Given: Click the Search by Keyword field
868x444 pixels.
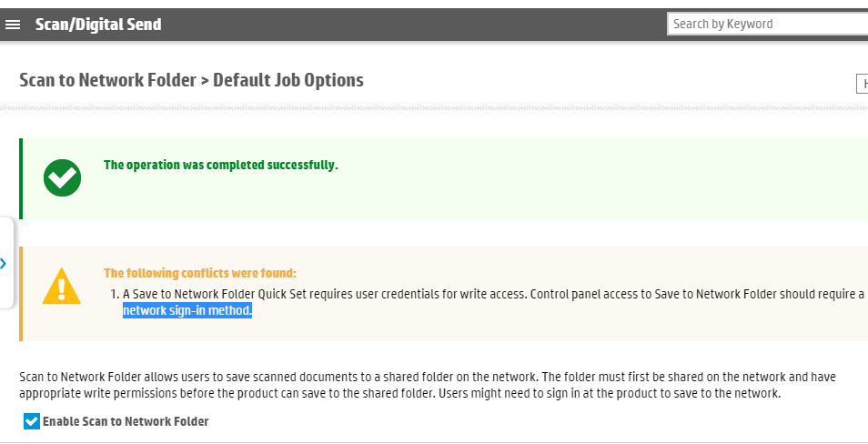Looking at the screenshot, I should pyautogui.click(x=766, y=24).
